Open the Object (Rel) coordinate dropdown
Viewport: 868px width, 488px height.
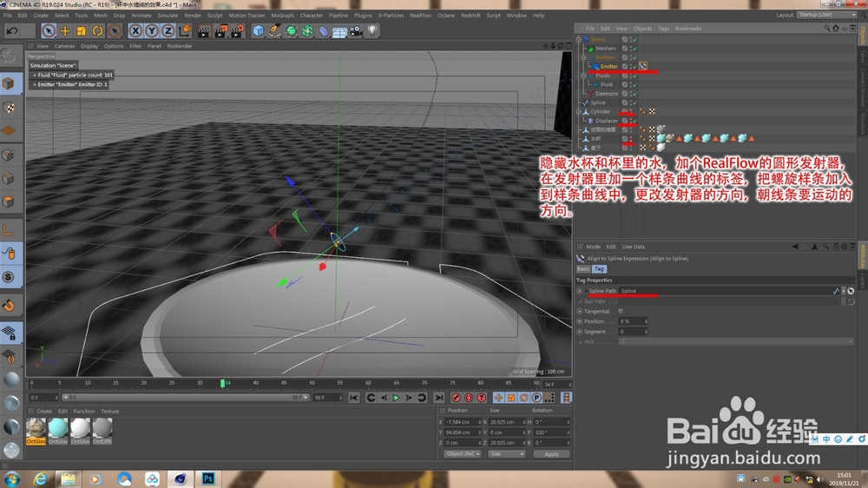(x=463, y=454)
